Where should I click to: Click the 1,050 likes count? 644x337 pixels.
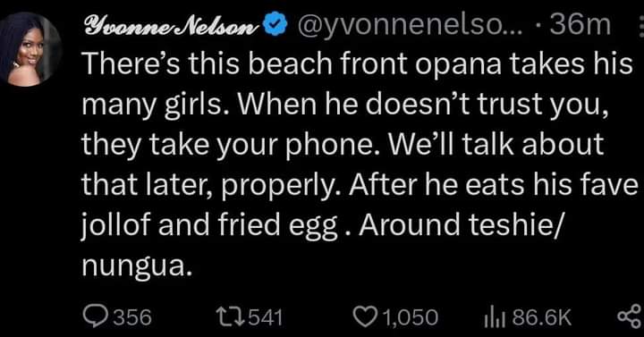[x=408, y=317]
